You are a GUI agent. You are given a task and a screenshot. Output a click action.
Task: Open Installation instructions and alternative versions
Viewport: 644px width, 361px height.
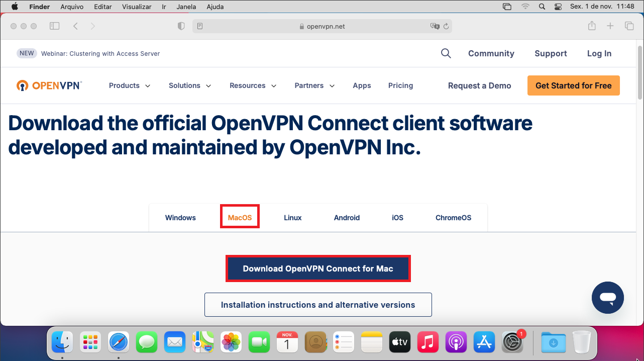pos(318,305)
